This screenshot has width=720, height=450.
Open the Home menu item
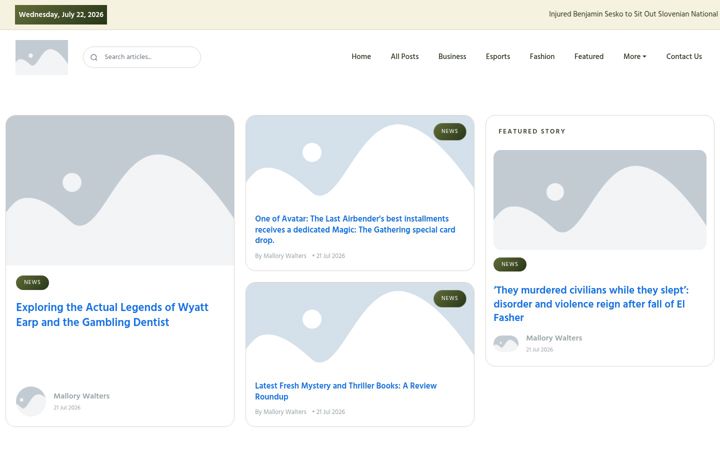(361, 56)
